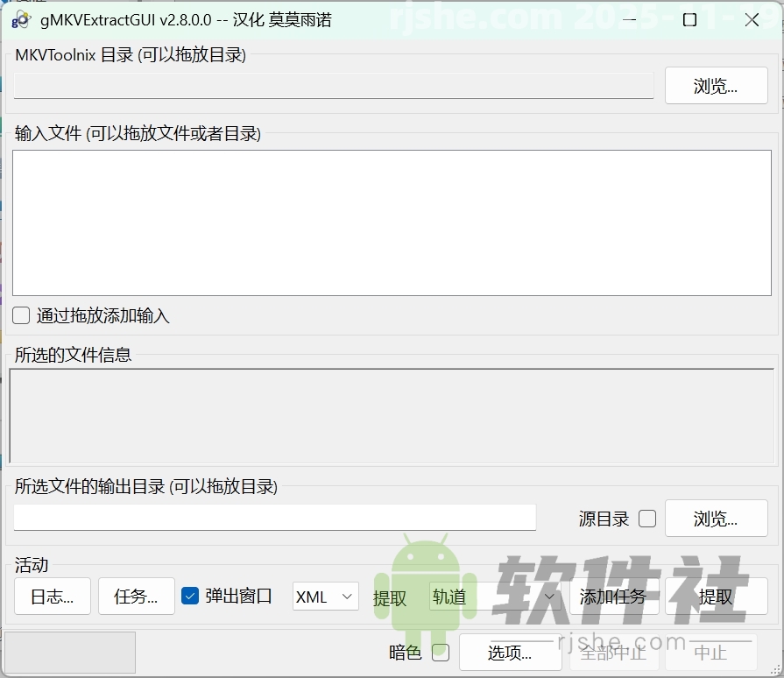Open the MKVToolnix directory browse dialog

tap(716, 85)
